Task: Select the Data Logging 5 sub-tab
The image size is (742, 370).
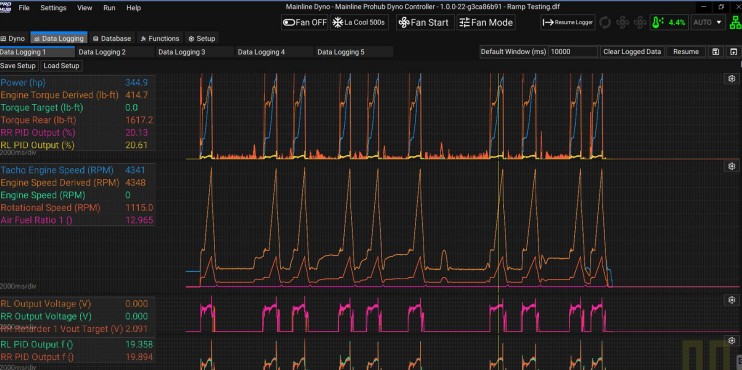Action: tap(354, 52)
